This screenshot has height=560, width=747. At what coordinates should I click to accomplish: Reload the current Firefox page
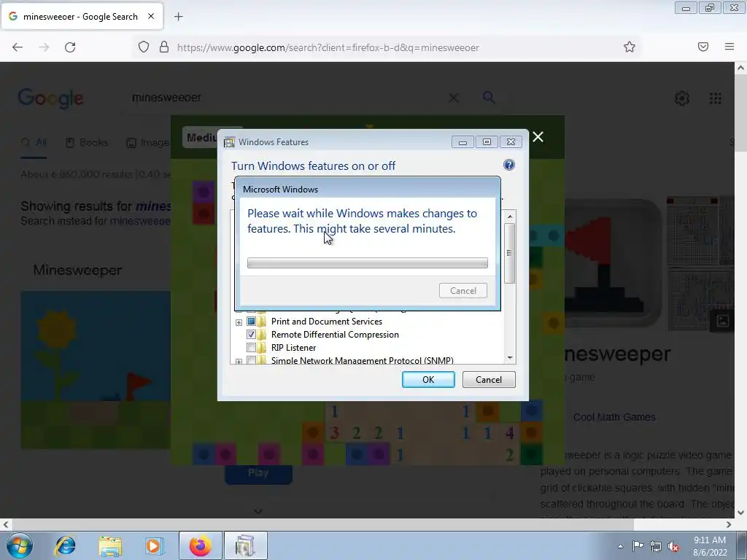click(70, 47)
